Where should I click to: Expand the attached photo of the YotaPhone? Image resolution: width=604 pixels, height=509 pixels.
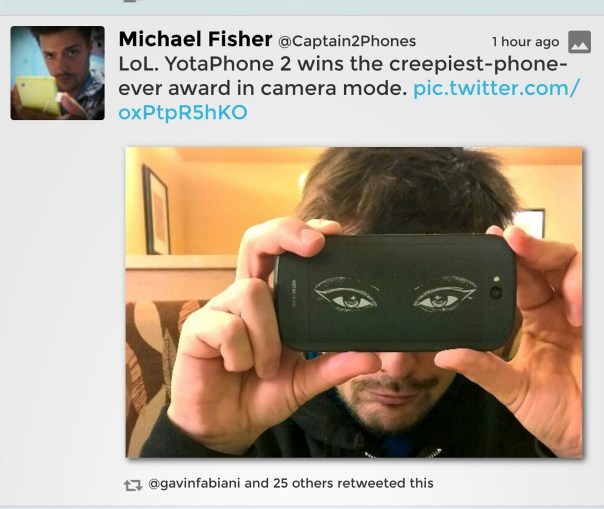pos(354,302)
